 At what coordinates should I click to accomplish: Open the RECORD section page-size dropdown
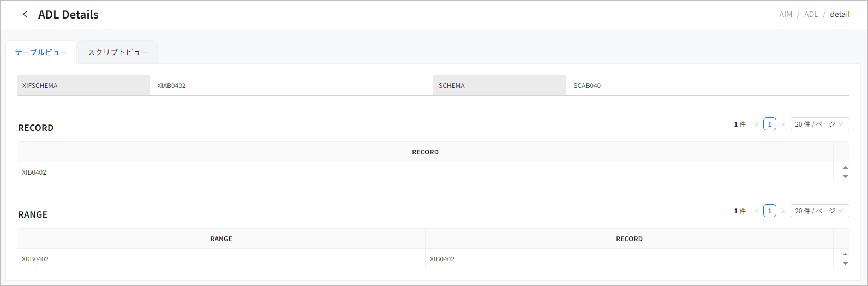(x=819, y=124)
